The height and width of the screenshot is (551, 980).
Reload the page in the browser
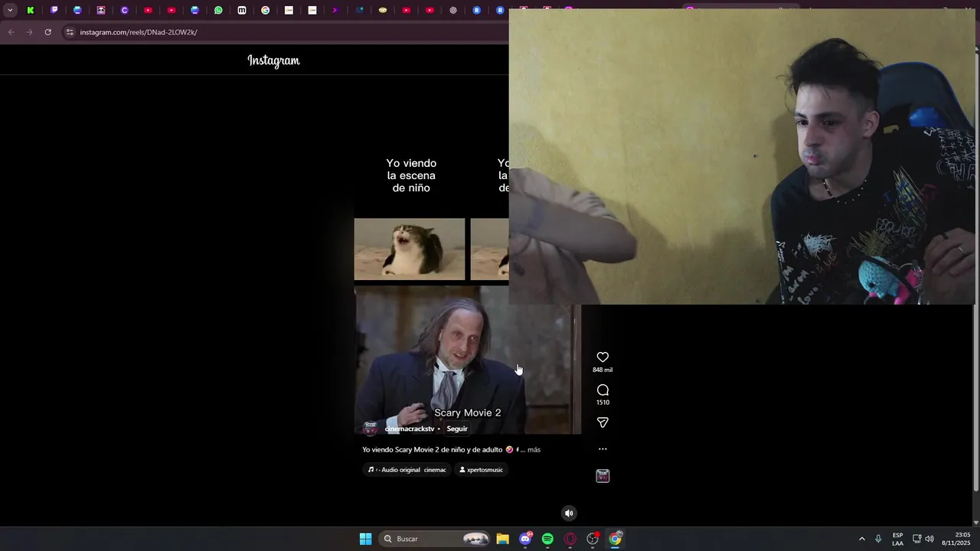pos(47,32)
